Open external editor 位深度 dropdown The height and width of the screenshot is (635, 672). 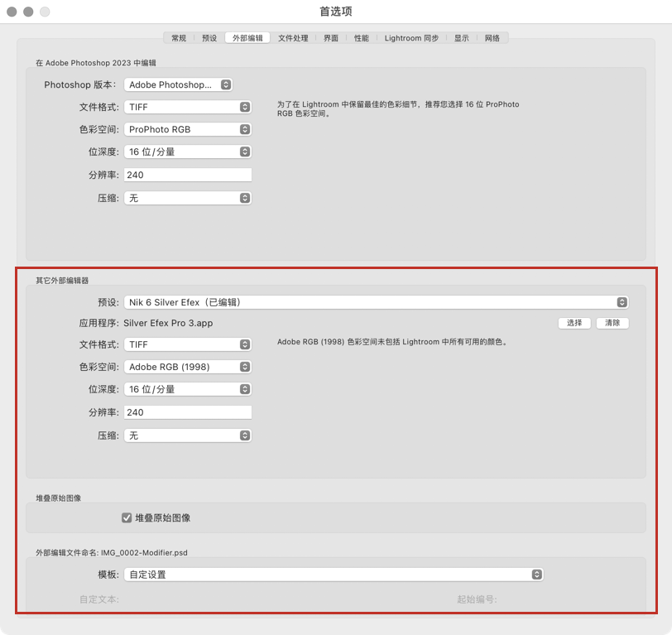[x=188, y=389]
